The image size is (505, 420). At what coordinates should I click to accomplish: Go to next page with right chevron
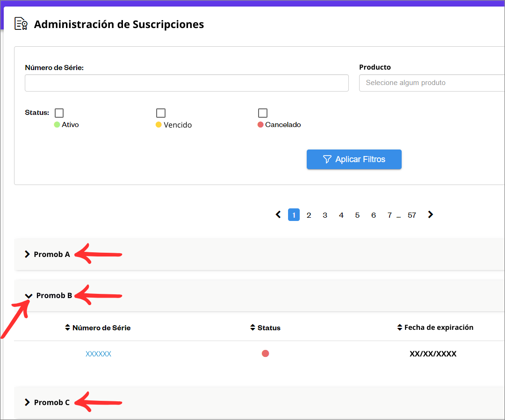pyautogui.click(x=430, y=214)
